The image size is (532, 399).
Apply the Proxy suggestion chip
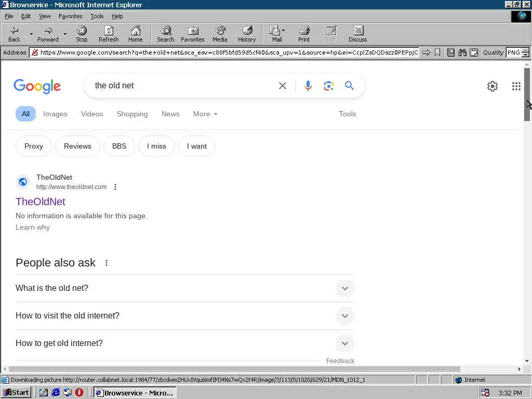click(x=34, y=146)
